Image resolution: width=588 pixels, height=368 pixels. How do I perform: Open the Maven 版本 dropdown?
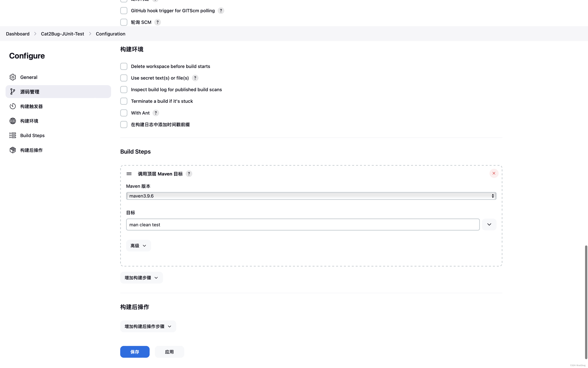pos(311,196)
